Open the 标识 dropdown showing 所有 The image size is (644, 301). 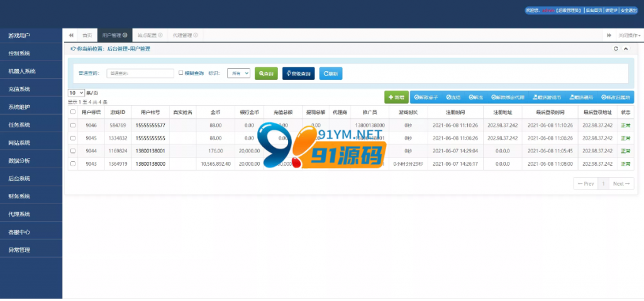pyautogui.click(x=238, y=73)
